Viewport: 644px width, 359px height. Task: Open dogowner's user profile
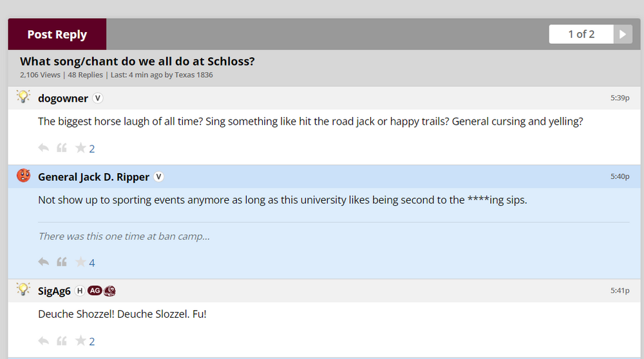click(63, 98)
